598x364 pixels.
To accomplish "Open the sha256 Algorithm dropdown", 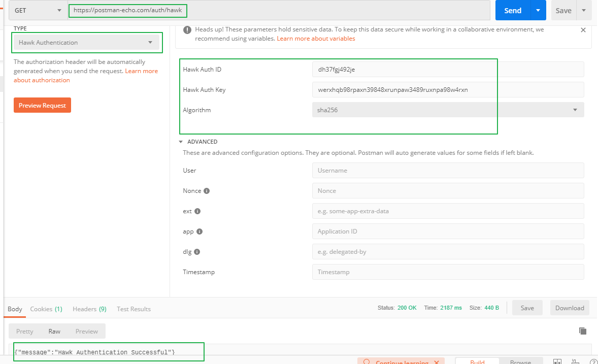I will [x=448, y=110].
